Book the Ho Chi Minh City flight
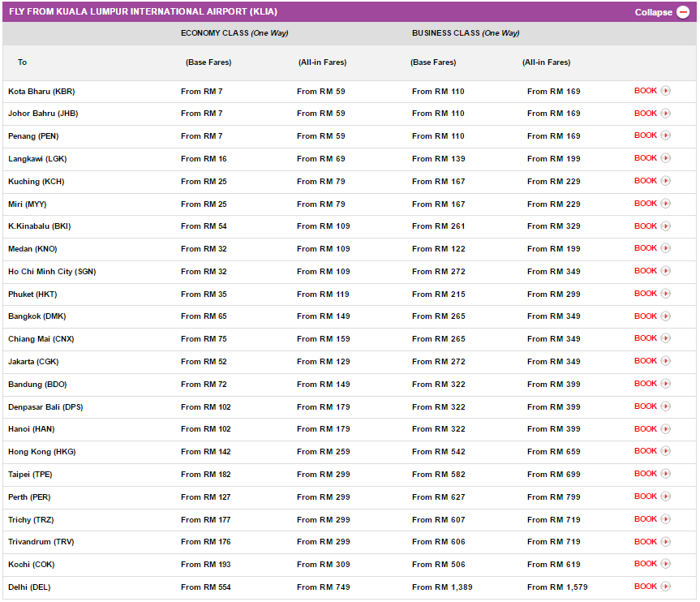Viewport: 700px width, 602px height. [x=646, y=271]
